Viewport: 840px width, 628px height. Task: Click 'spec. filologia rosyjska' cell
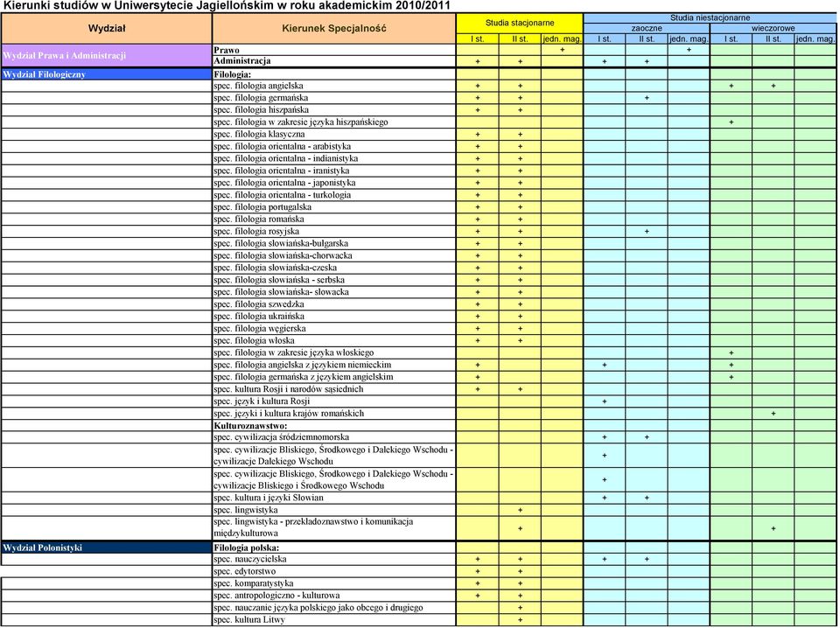333,231
